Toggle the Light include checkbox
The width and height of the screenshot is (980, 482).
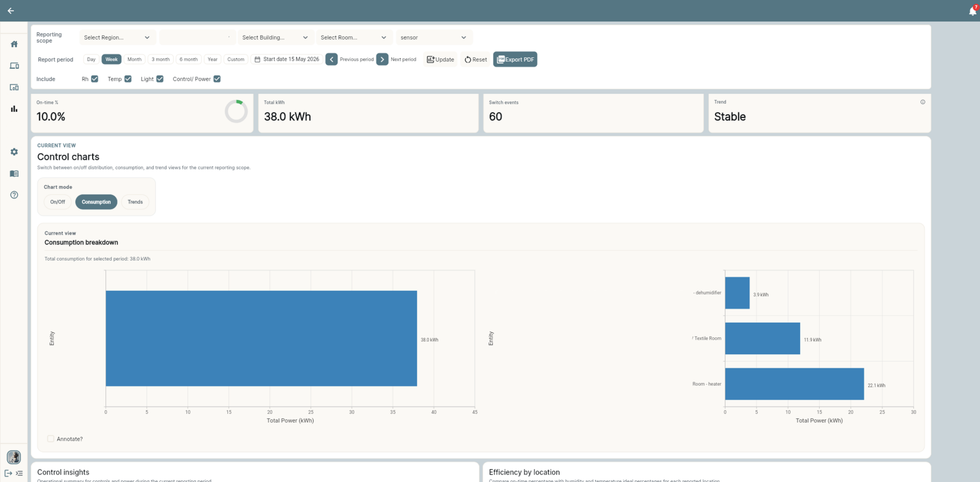click(160, 79)
